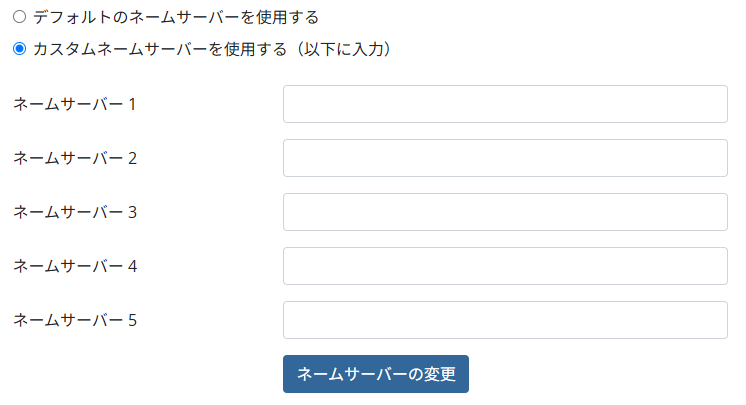Click the ネームサーバー 4 label

pyautogui.click(x=75, y=266)
